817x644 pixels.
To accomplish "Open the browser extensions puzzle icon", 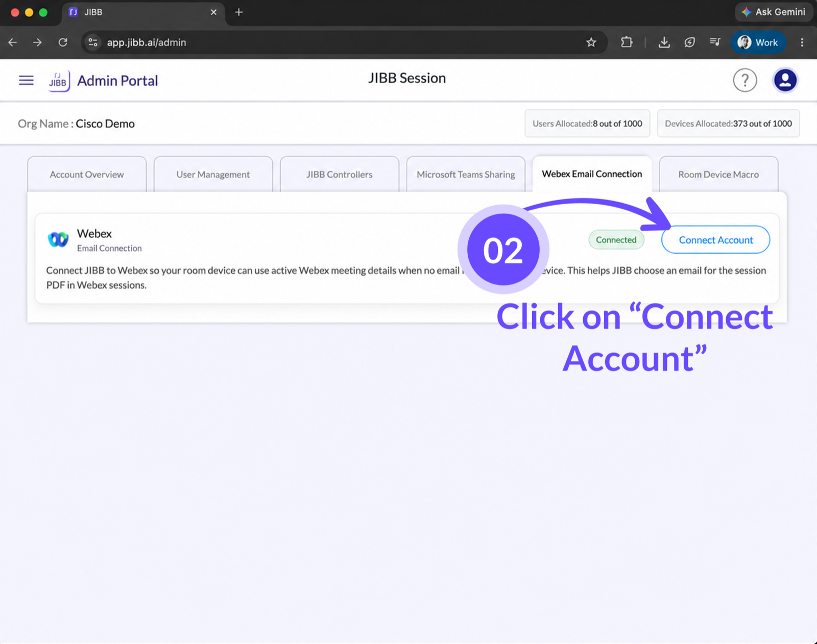I will click(627, 42).
